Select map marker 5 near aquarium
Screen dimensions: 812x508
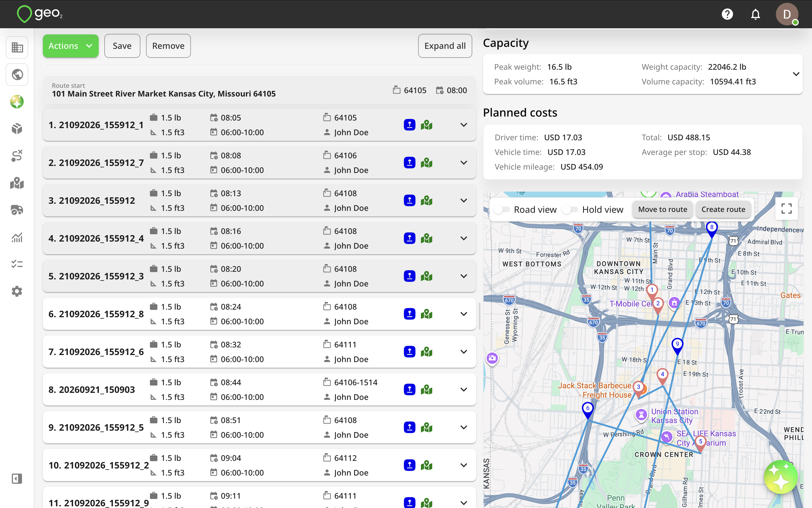(700, 443)
